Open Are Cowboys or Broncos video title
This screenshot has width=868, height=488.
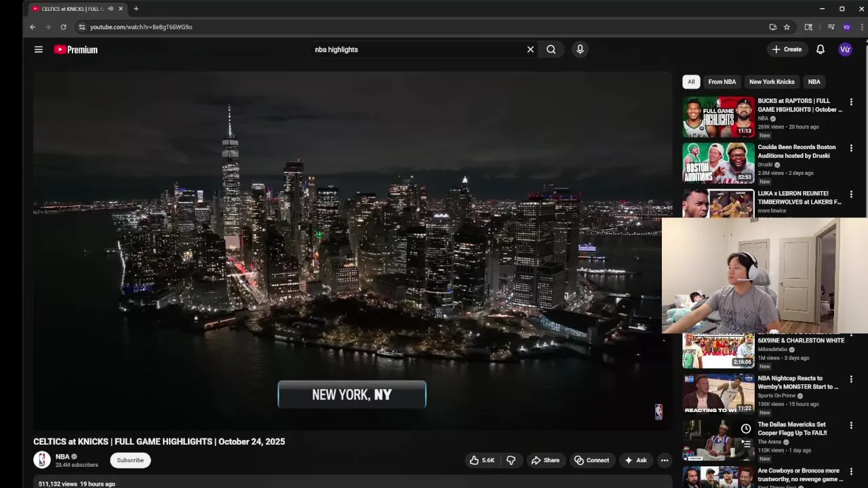tap(800, 474)
